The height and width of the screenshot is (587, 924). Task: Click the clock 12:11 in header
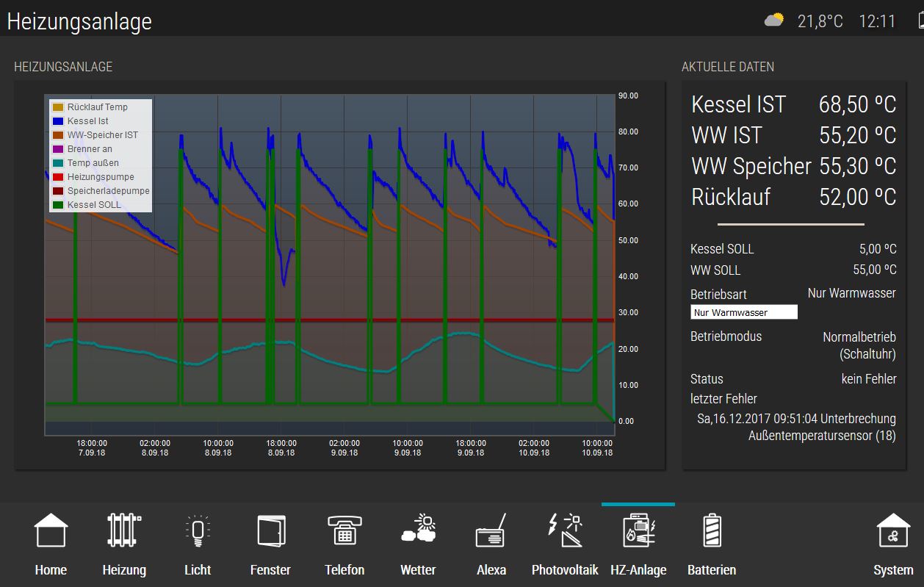pos(877,21)
